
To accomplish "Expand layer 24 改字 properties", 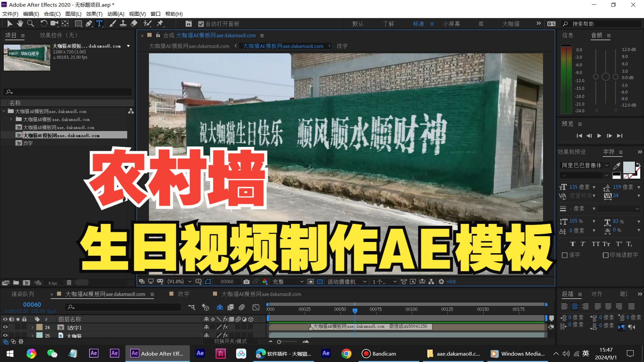I will point(32,327).
